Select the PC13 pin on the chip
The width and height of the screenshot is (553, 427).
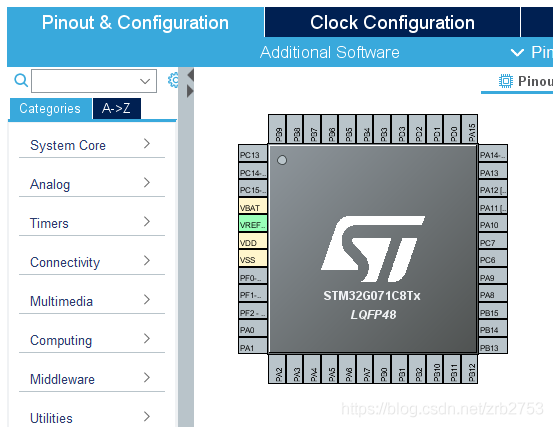pyautogui.click(x=253, y=154)
